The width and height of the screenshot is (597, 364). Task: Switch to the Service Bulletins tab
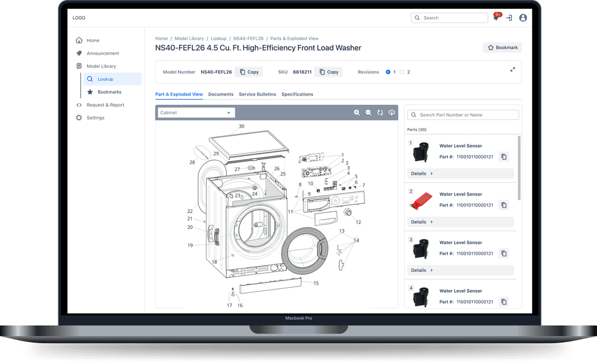(257, 94)
